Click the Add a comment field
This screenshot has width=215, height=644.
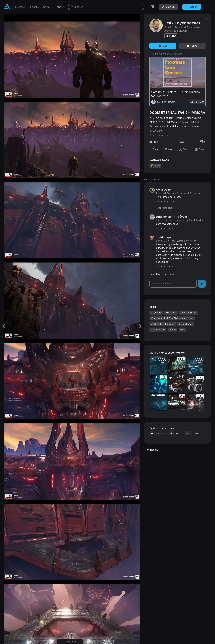(173, 284)
